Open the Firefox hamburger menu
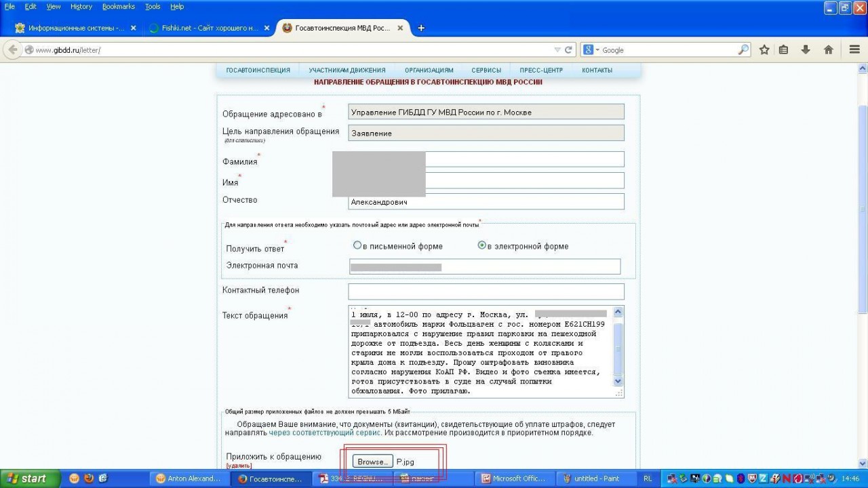 point(854,49)
